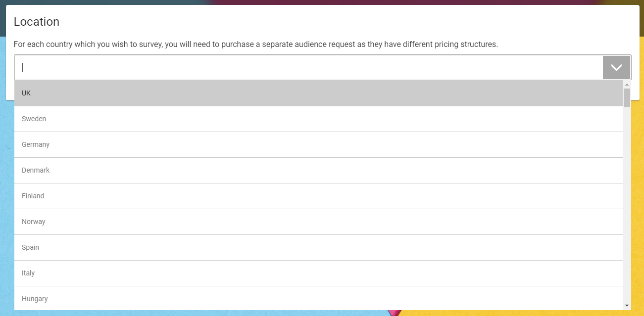644x316 pixels.
Task: Click the scrollbar up arrow of the list
Action: (627, 85)
